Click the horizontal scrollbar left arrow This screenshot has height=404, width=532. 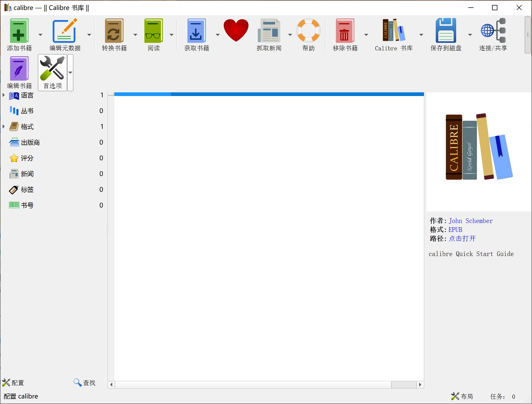point(111,385)
